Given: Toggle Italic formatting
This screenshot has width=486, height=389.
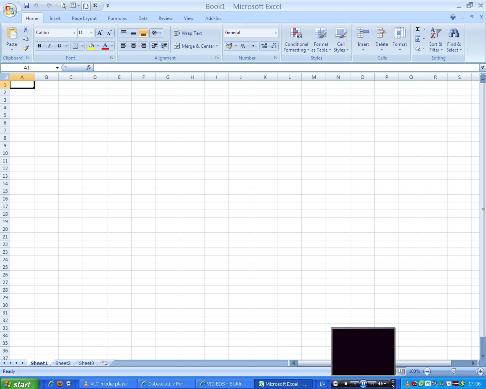Looking at the screenshot, I should tap(49, 46).
